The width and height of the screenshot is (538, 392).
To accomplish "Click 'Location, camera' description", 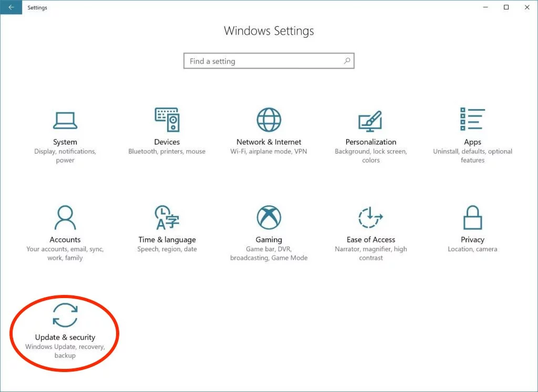I will point(472,249).
